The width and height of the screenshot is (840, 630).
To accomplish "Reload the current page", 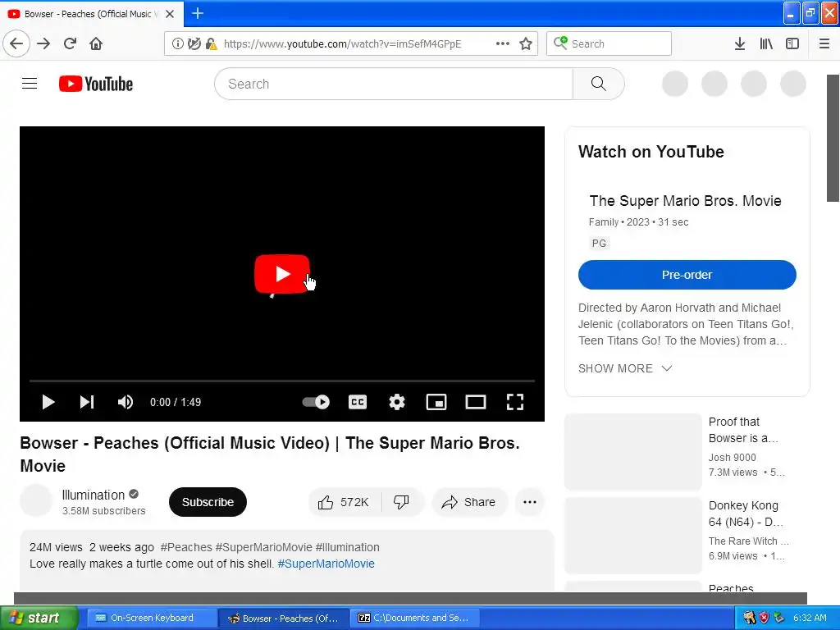I will pyautogui.click(x=70, y=43).
